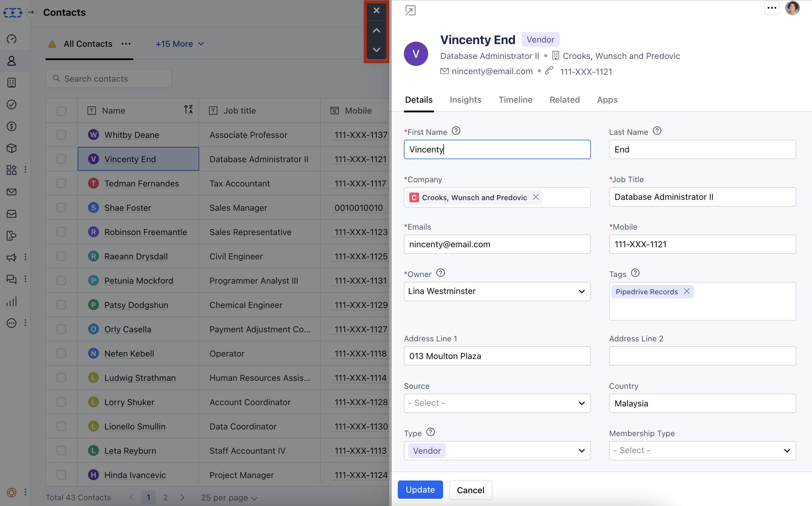
Task: Open the Insights tab
Action: pos(465,100)
